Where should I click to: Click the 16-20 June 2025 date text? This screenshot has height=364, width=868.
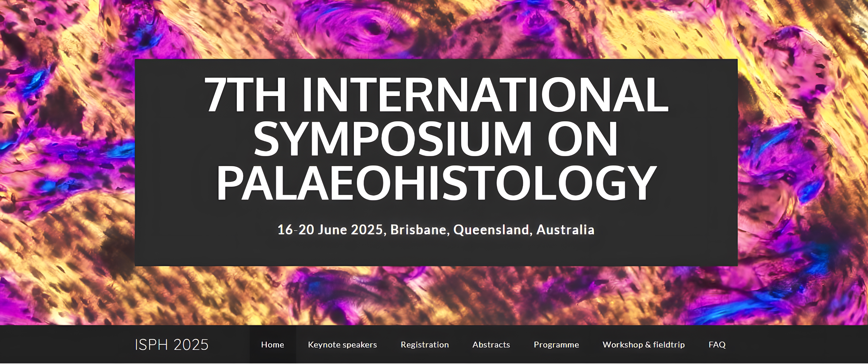point(330,230)
